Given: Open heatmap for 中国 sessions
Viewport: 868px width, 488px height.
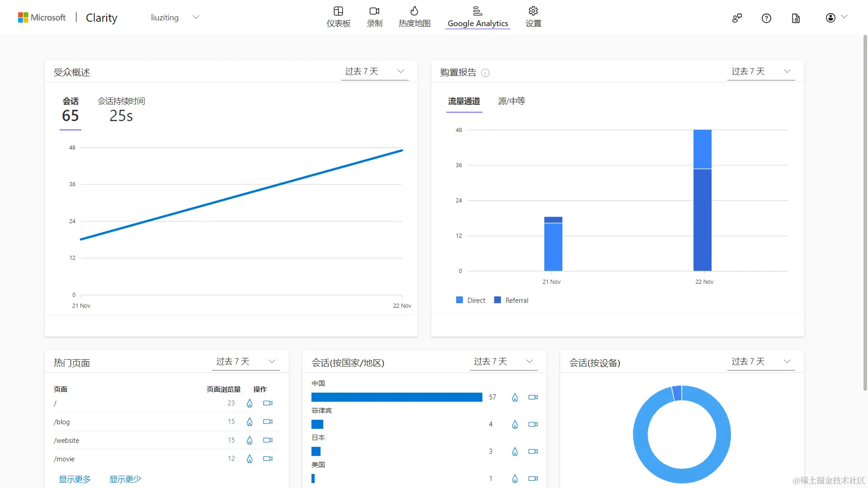Looking at the screenshot, I should [515, 397].
